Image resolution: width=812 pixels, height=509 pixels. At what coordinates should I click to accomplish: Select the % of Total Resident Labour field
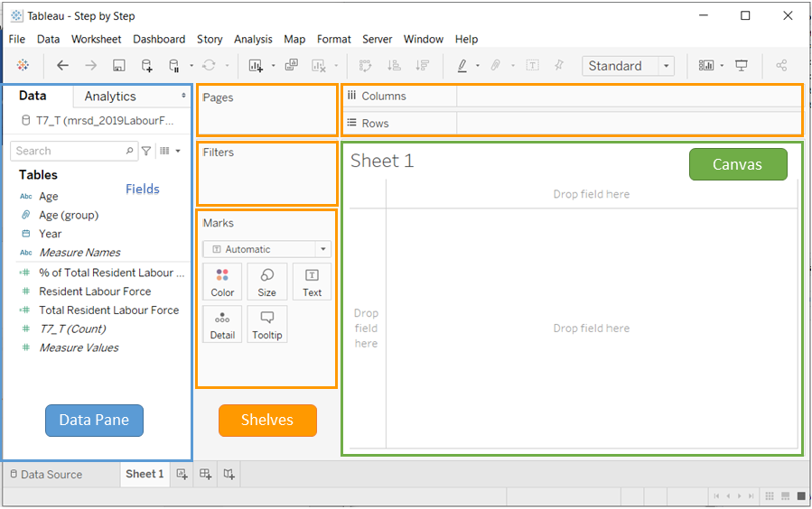pyautogui.click(x=111, y=273)
